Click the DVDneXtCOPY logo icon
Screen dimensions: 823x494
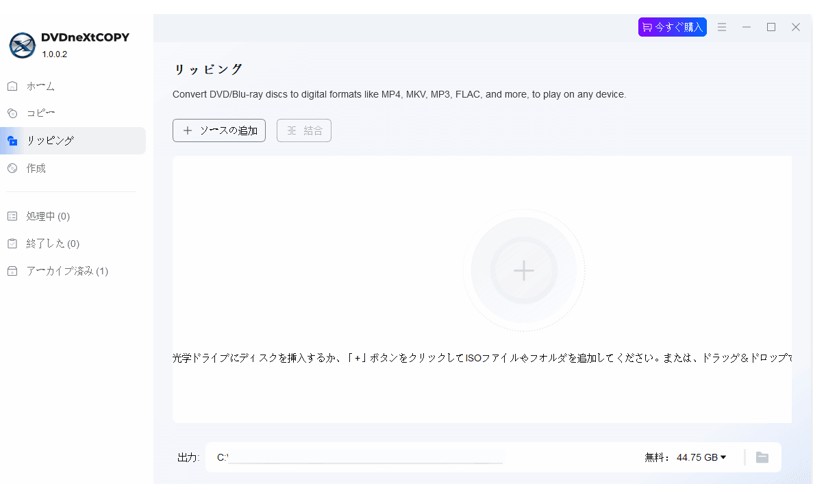pyautogui.click(x=22, y=45)
